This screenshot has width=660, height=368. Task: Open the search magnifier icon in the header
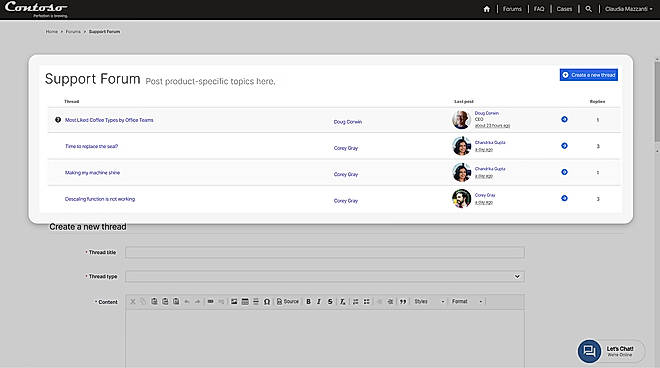click(588, 9)
